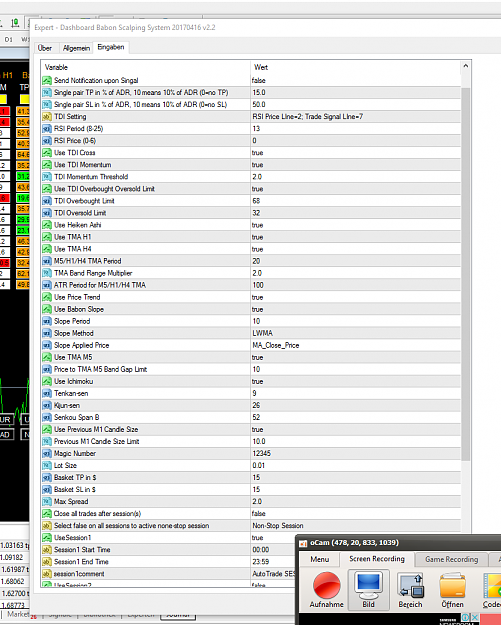Switch to the Über tab

click(x=45, y=48)
